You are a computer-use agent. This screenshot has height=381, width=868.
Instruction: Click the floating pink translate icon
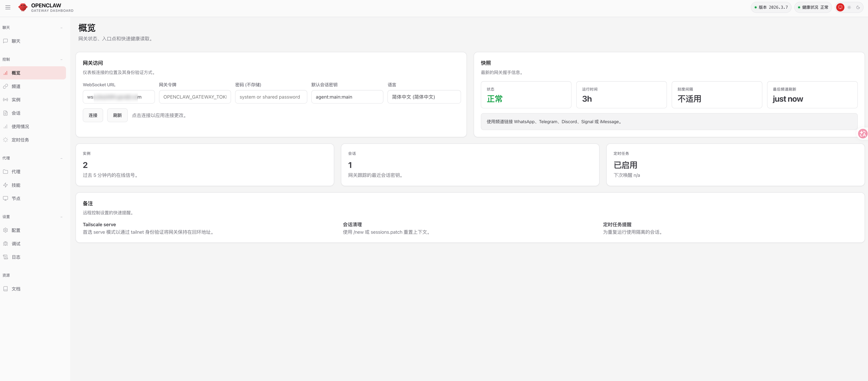click(863, 134)
